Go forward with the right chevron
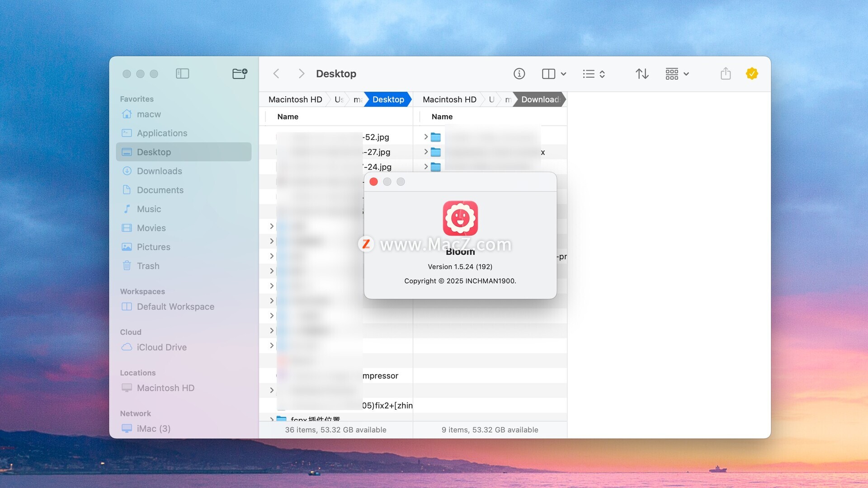The height and width of the screenshot is (488, 868). click(301, 74)
